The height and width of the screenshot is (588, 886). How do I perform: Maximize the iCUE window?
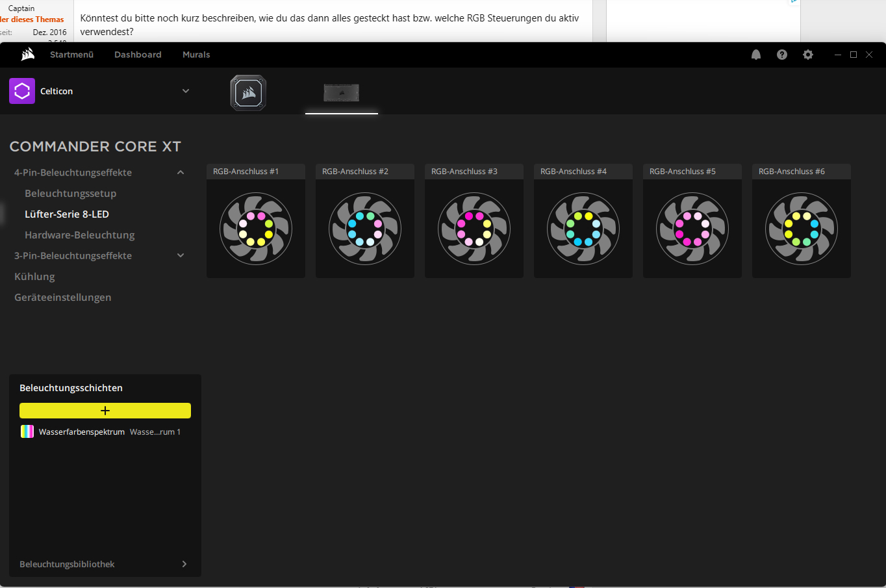pos(854,55)
